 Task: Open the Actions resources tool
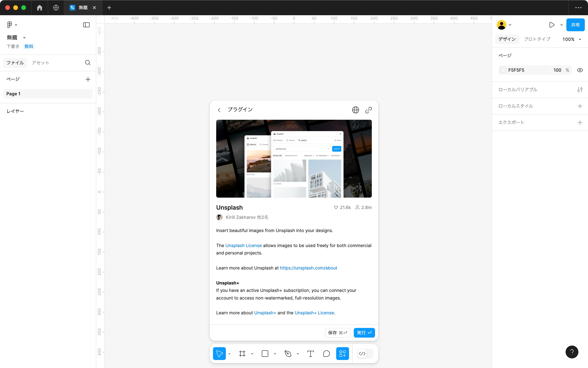click(x=342, y=354)
